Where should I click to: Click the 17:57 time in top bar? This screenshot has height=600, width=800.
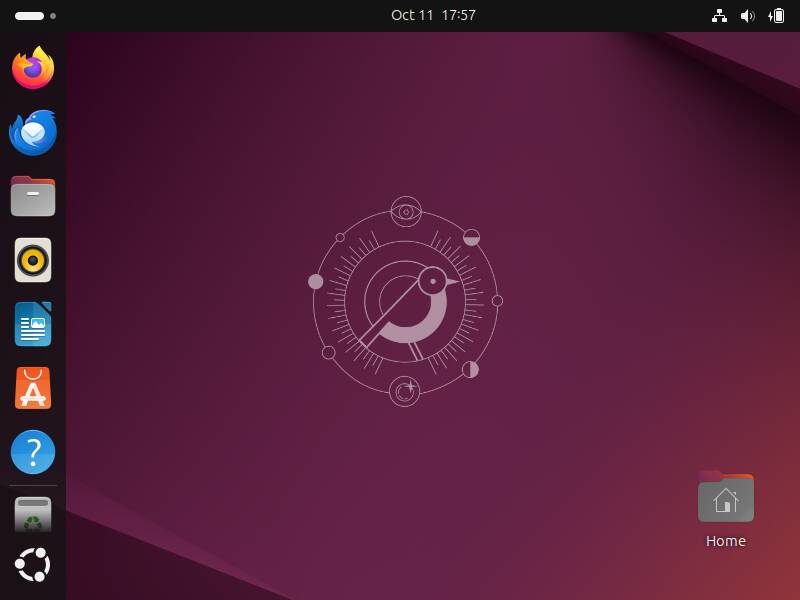[x=458, y=15]
